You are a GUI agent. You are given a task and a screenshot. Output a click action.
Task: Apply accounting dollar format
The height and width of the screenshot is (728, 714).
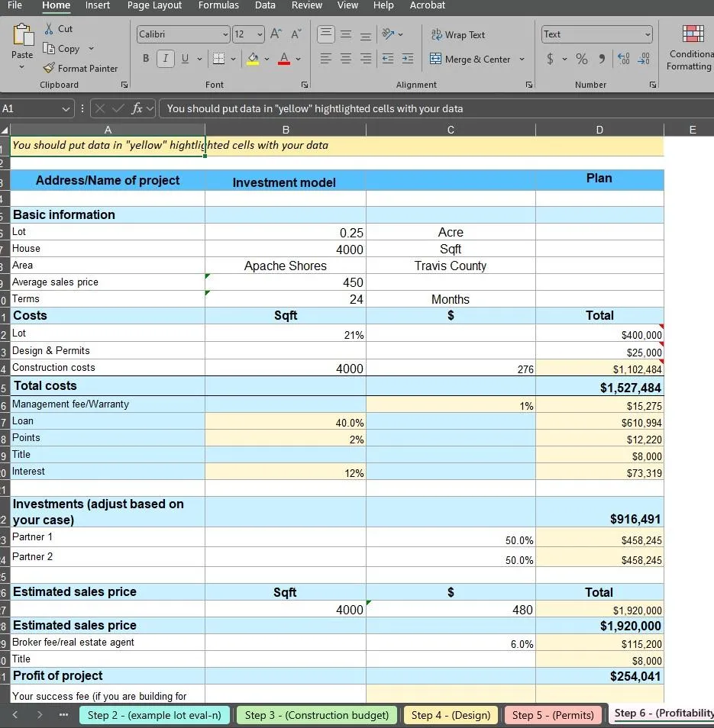point(550,59)
